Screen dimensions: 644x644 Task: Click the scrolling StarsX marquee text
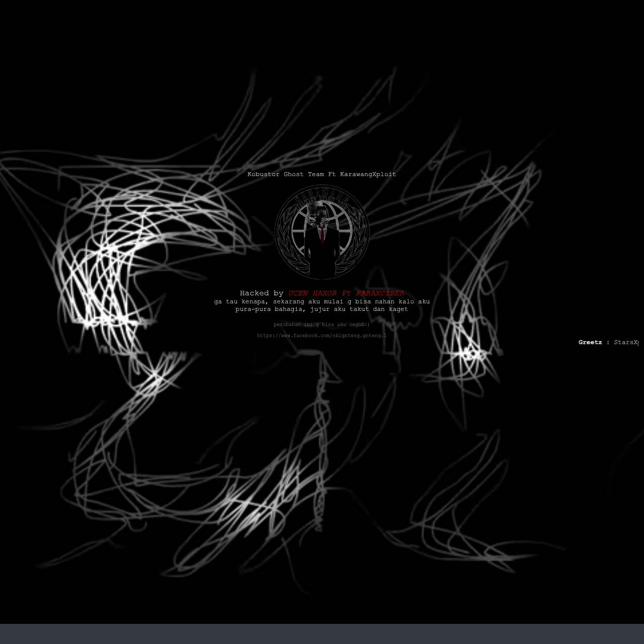[626, 342]
